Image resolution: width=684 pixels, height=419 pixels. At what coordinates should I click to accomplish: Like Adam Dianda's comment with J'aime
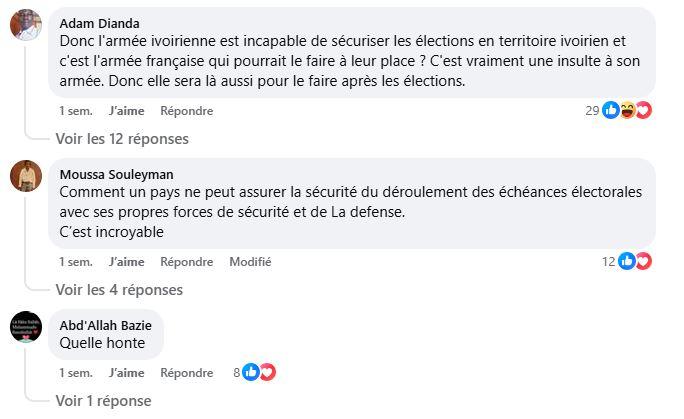pyautogui.click(x=126, y=110)
